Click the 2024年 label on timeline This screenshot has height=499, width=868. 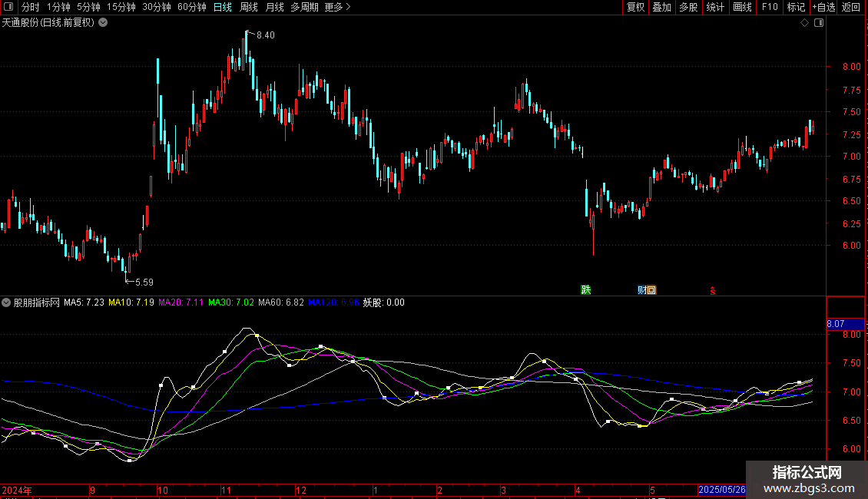[x=17, y=490]
